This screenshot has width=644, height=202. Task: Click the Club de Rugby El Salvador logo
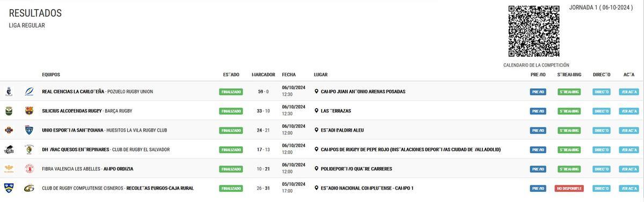tap(29, 149)
